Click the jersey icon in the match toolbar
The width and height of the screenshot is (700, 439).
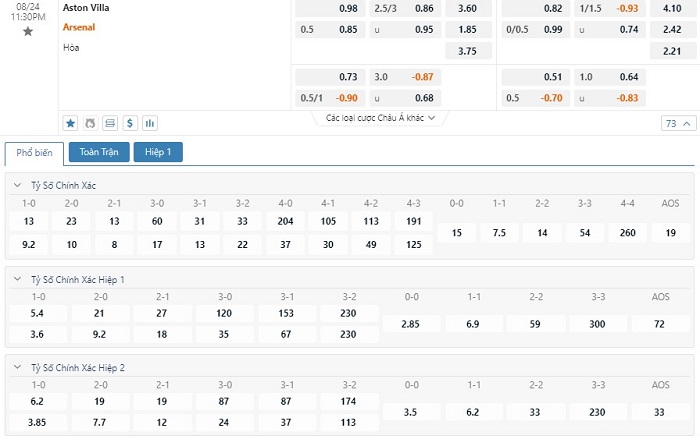click(x=90, y=123)
